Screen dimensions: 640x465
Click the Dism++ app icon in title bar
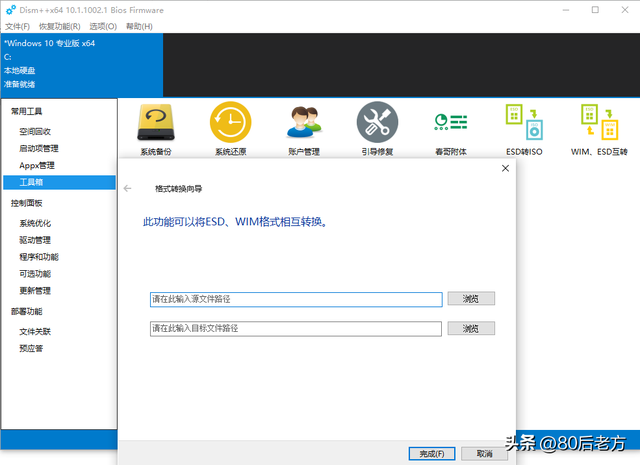(11, 10)
